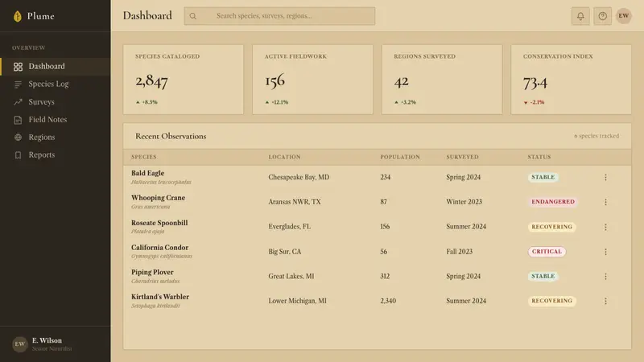Sort by the Surveyed column header
644x362 pixels.
point(462,157)
